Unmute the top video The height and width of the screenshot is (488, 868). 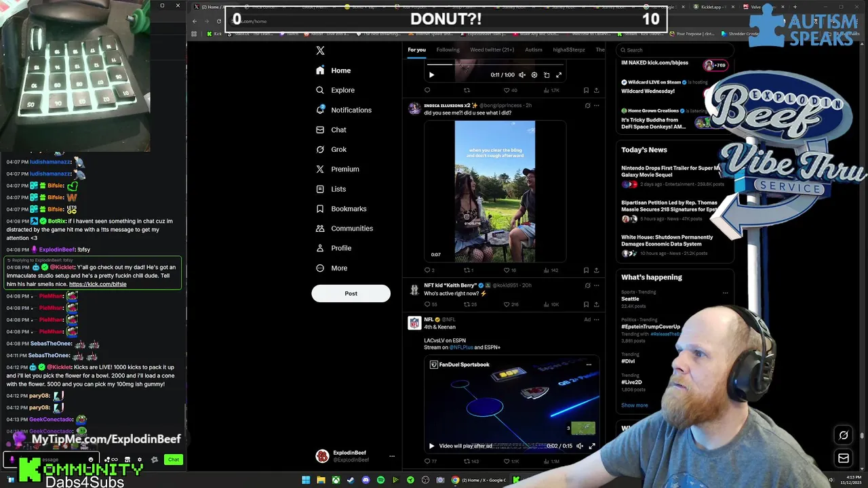tap(522, 75)
